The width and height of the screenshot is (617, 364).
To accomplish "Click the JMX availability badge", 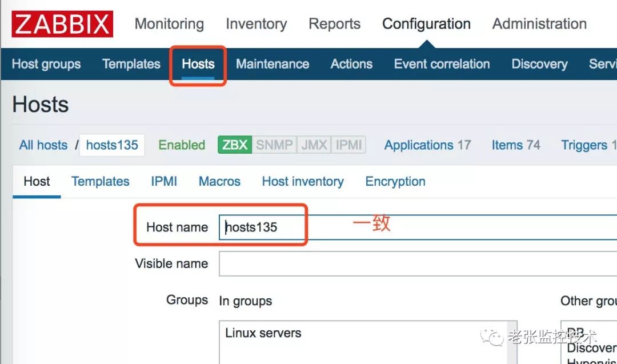I will (x=314, y=145).
